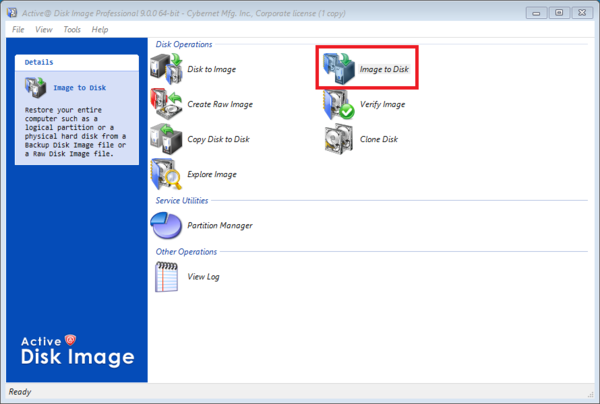The image size is (600, 404).
Task: Choose the Verify Image label
Action: (x=382, y=104)
